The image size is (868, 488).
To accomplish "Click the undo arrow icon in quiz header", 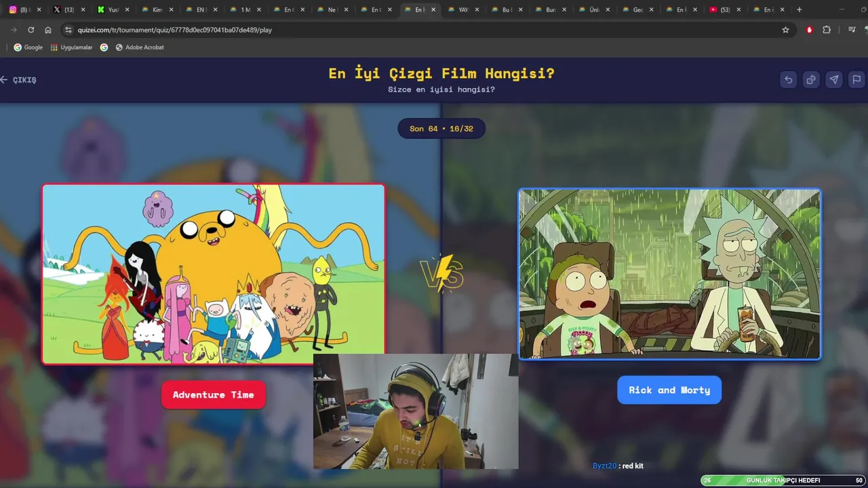I will click(788, 79).
